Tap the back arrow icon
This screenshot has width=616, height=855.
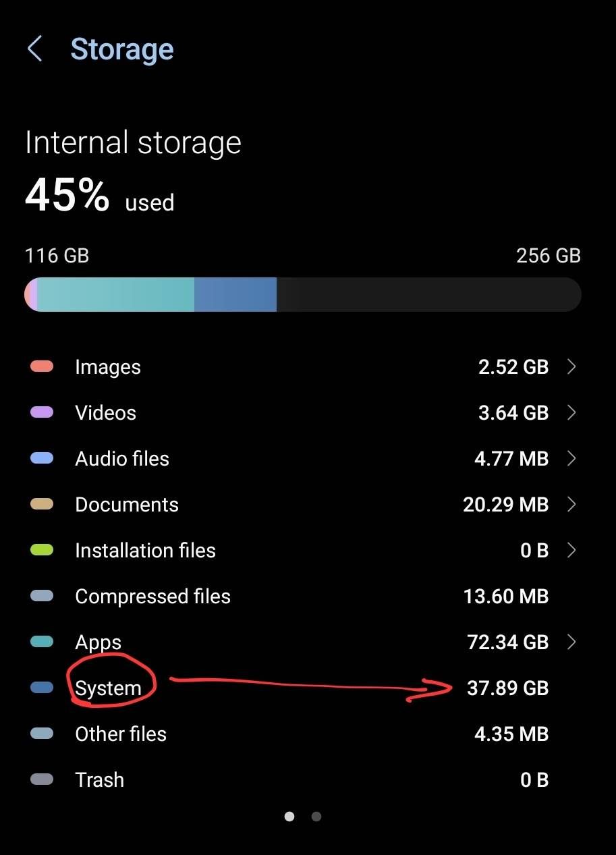[34, 49]
